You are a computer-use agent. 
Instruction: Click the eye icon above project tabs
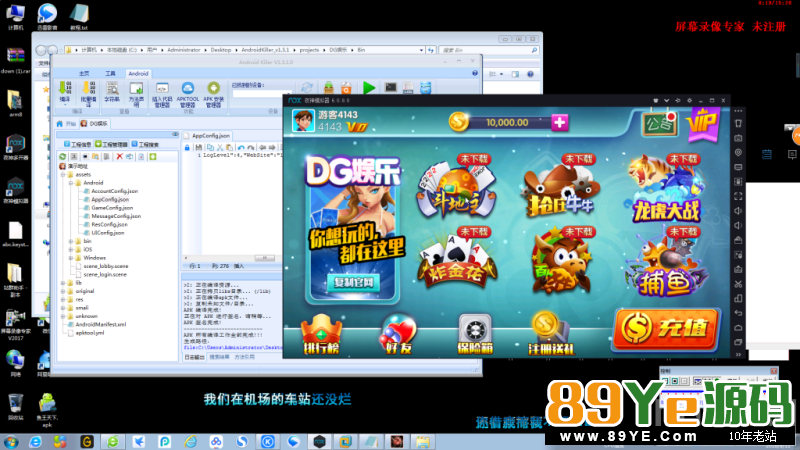pyautogui.click(x=175, y=134)
